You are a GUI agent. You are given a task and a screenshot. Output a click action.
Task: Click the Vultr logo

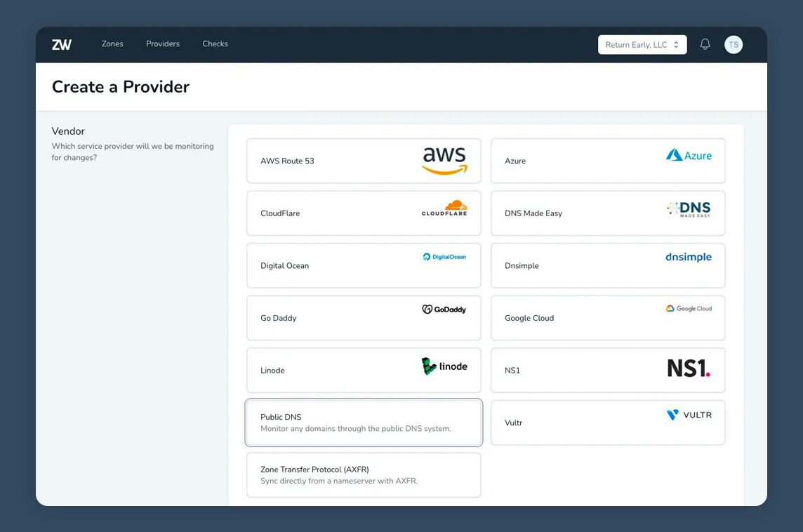pos(689,415)
